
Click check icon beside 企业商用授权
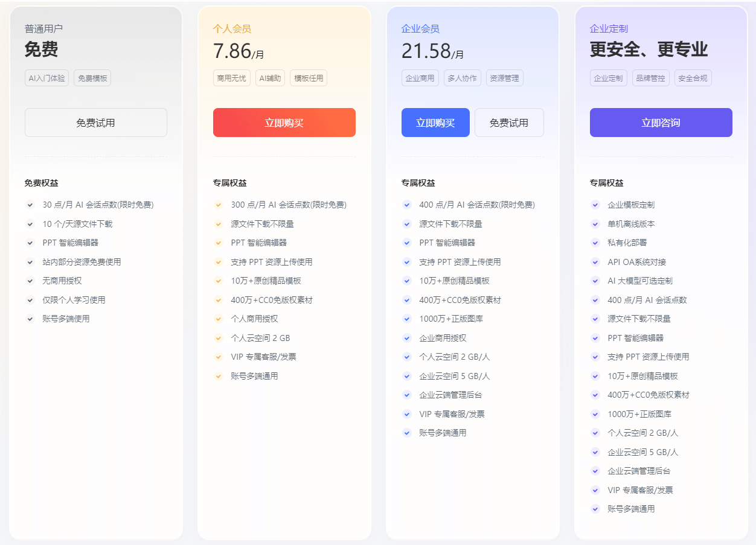(x=407, y=338)
